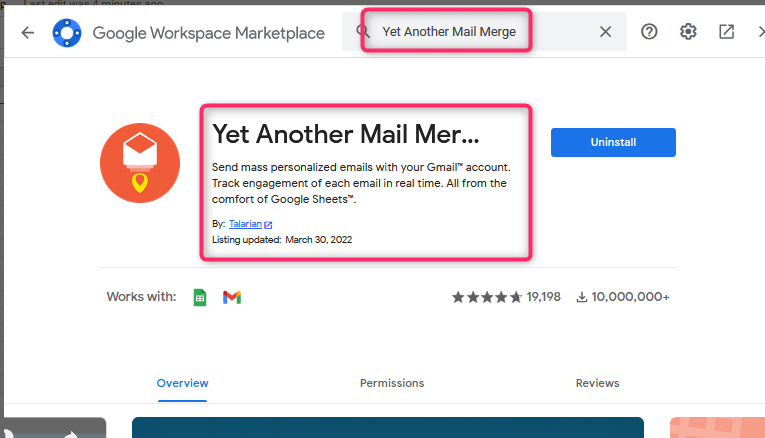765x438 pixels.
Task: Click the app title Yet Another Mail Mer...
Action: (x=345, y=134)
